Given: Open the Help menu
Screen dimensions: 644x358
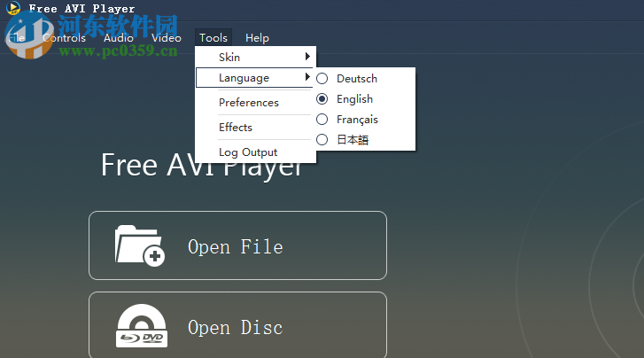Looking at the screenshot, I should (257, 38).
